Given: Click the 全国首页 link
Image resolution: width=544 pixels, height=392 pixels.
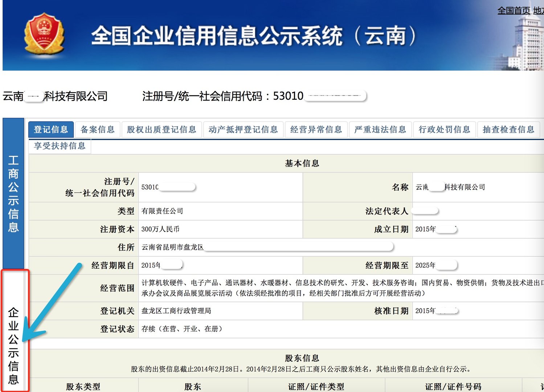Looking at the screenshot, I should pos(513,11).
